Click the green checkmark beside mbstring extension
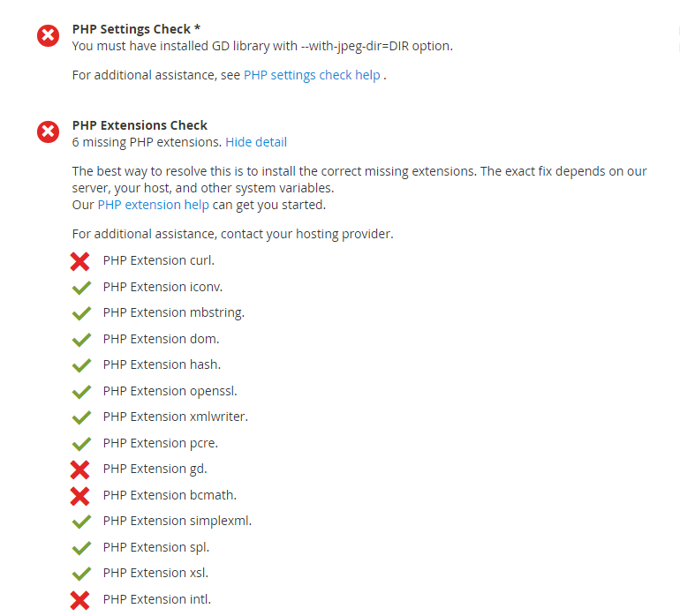The height and width of the screenshot is (616, 680). click(x=81, y=313)
